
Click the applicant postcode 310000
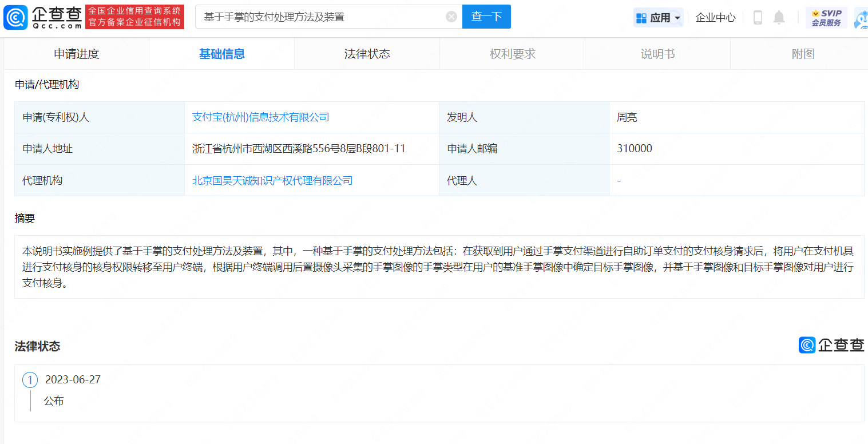pyautogui.click(x=635, y=149)
